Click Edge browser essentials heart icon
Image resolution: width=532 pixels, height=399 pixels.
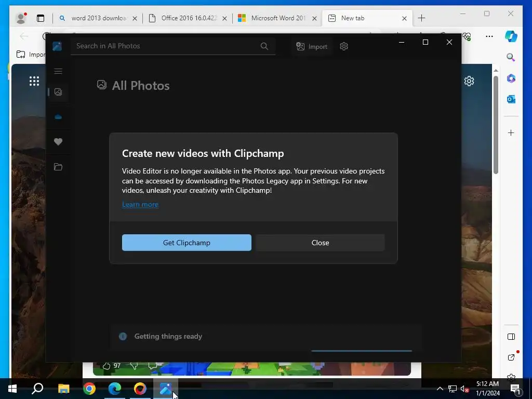point(467,36)
